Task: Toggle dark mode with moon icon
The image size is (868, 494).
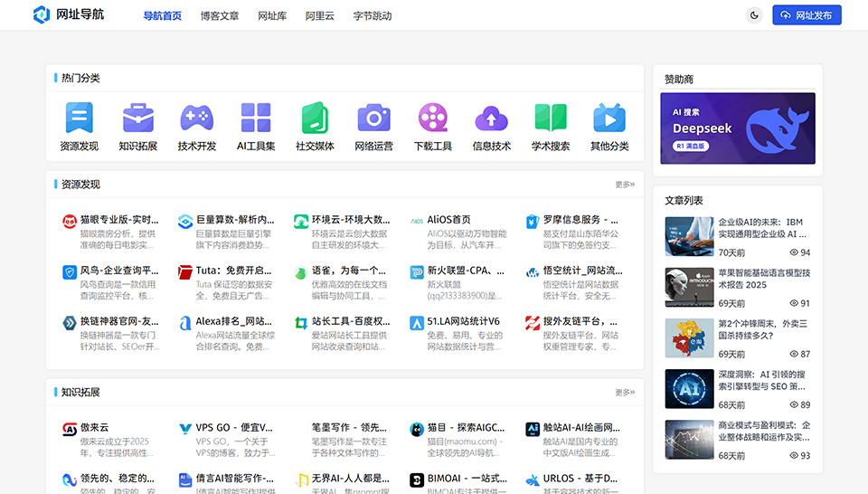Action: [754, 15]
